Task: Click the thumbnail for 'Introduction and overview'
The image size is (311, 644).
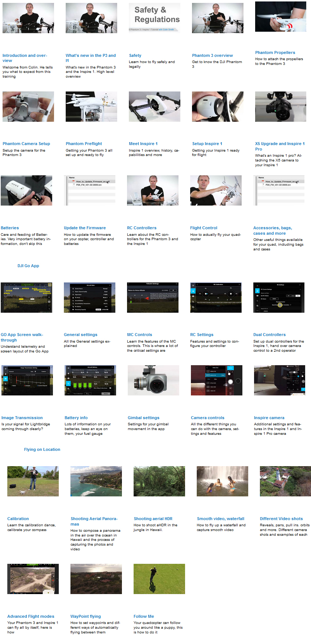Action: (28, 18)
